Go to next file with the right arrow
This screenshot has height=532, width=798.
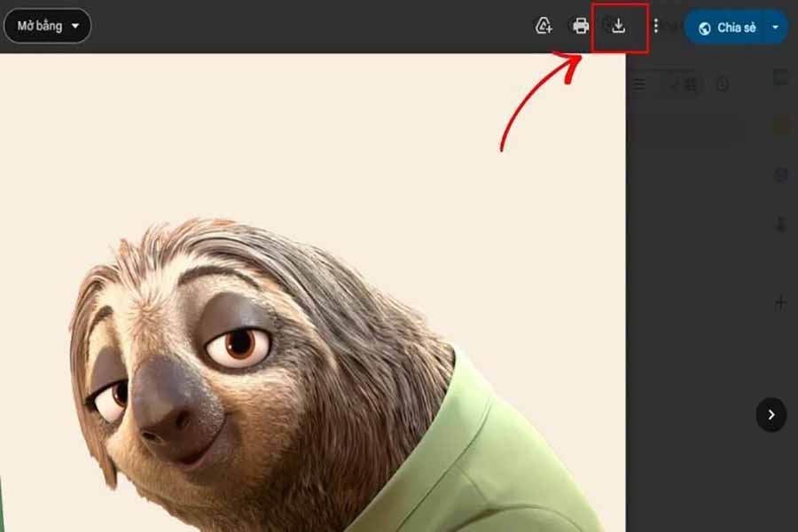pyautogui.click(x=771, y=414)
